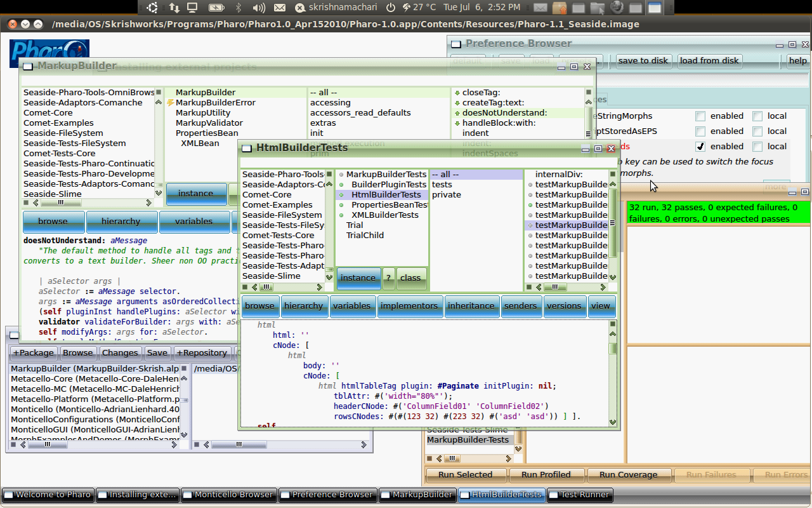Click implementors button in HtmlBuilderTests
812x508 pixels.
click(x=409, y=306)
